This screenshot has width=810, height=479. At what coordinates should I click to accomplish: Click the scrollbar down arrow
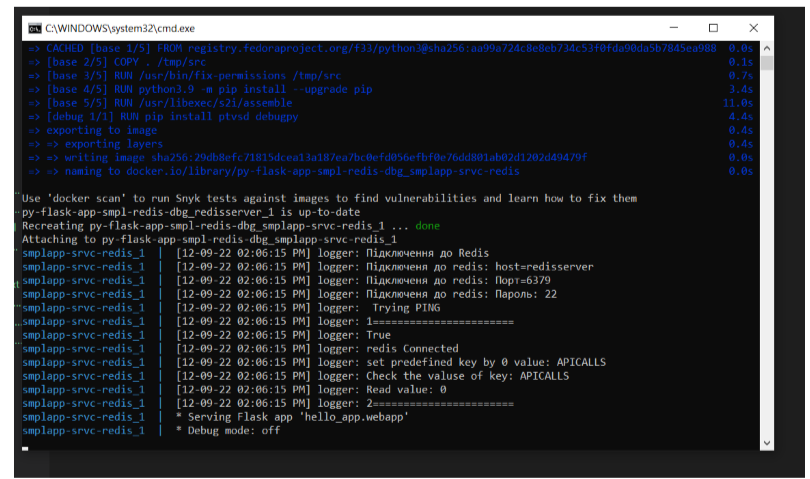(x=765, y=441)
